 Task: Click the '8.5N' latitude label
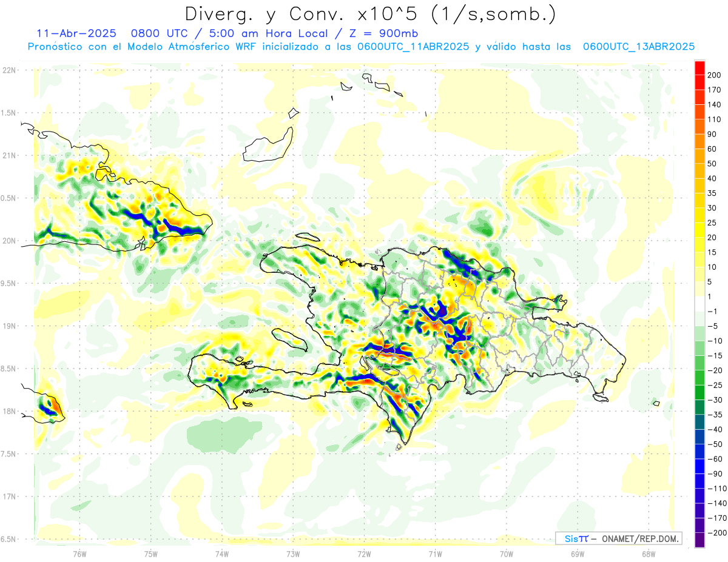pos(9,369)
